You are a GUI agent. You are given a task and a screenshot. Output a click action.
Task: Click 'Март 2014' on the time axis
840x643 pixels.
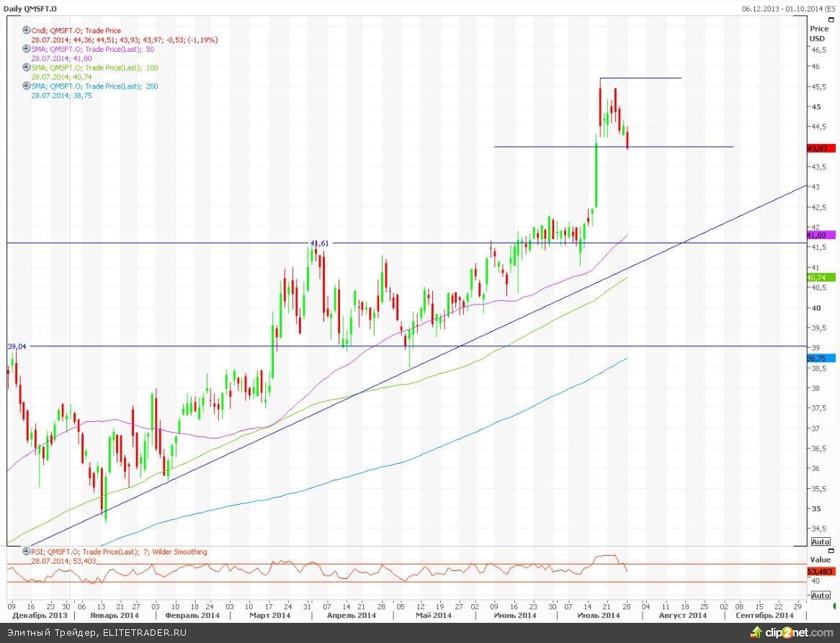pos(269,616)
